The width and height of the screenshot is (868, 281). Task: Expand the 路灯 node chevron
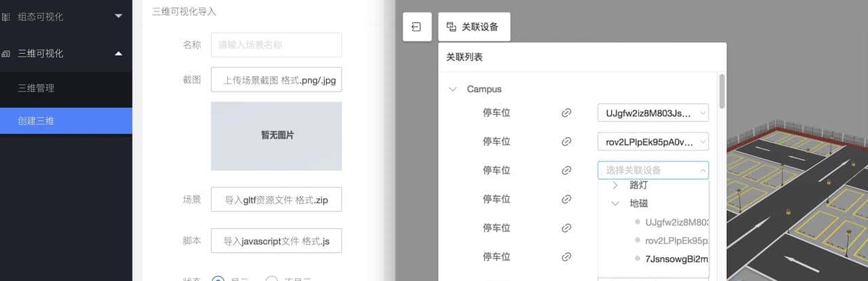[x=615, y=185]
